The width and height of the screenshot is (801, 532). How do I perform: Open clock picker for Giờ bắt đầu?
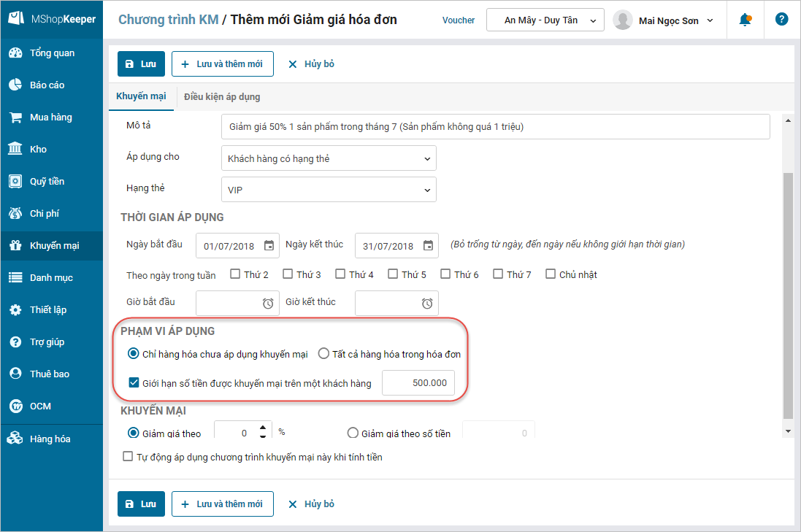coord(269,303)
